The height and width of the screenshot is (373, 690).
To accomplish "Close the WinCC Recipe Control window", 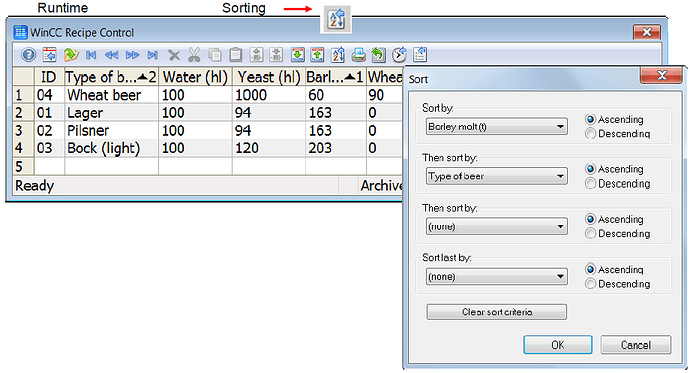I will click(x=647, y=32).
